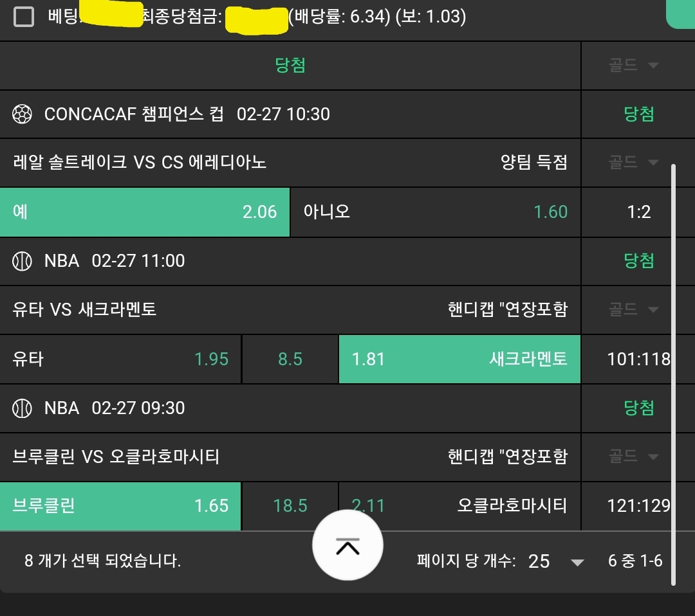Click the 8.5 handicap value cell

[x=290, y=359]
